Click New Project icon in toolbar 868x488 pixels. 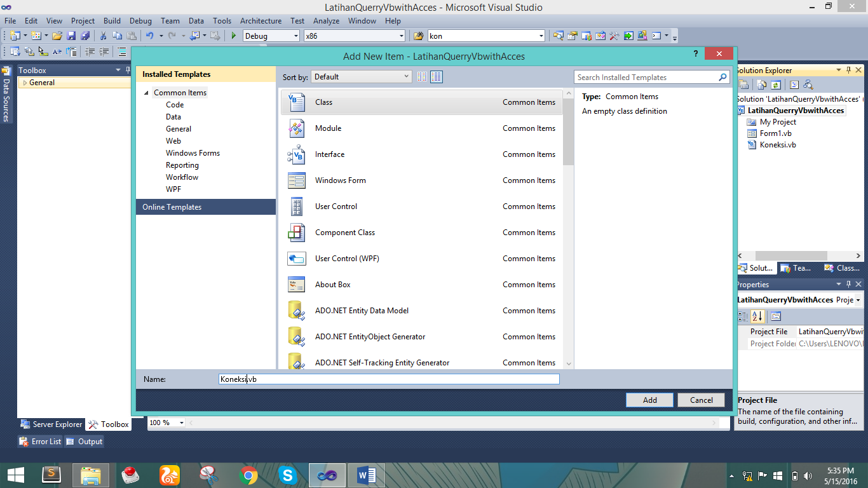(15, 36)
